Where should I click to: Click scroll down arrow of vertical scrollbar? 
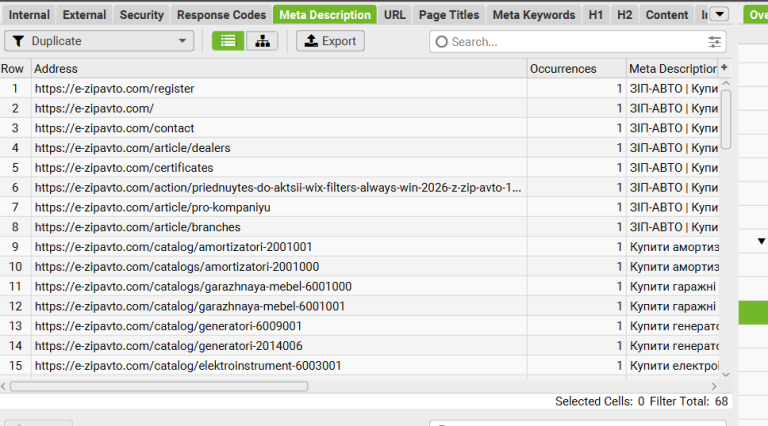tap(726, 375)
